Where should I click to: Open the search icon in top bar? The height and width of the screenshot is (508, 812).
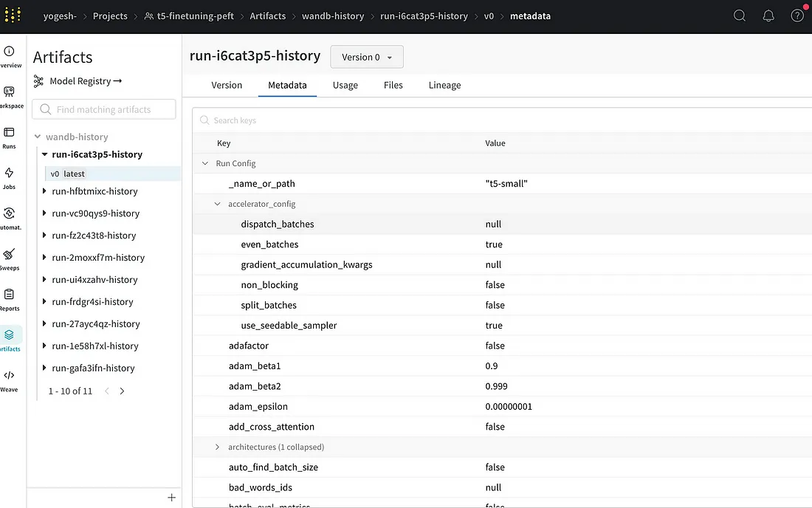(x=740, y=16)
